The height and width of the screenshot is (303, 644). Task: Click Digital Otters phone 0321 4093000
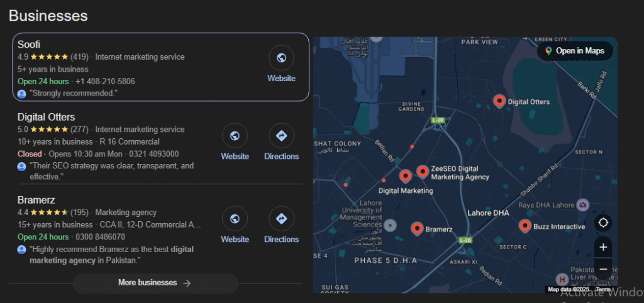point(154,154)
